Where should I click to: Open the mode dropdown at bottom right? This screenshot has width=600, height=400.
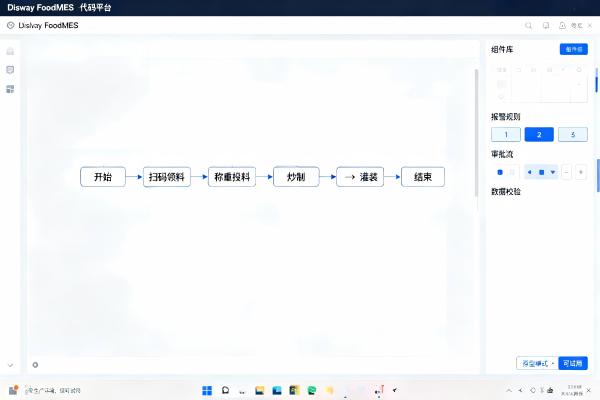[x=537, y=363]
